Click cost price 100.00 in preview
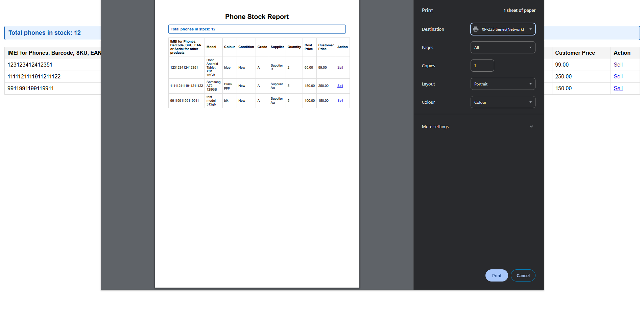Screen dimensions: 644x317 click(x=310, y=101)
